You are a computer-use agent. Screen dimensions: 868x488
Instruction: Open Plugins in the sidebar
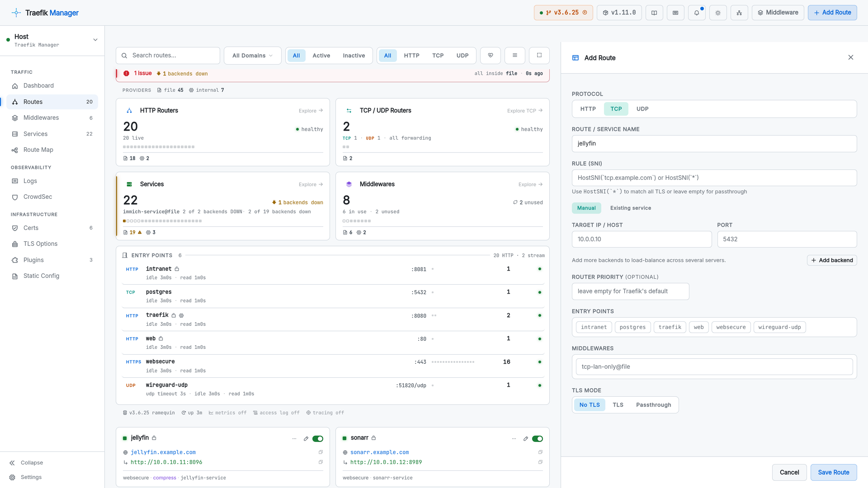point(52,260)
